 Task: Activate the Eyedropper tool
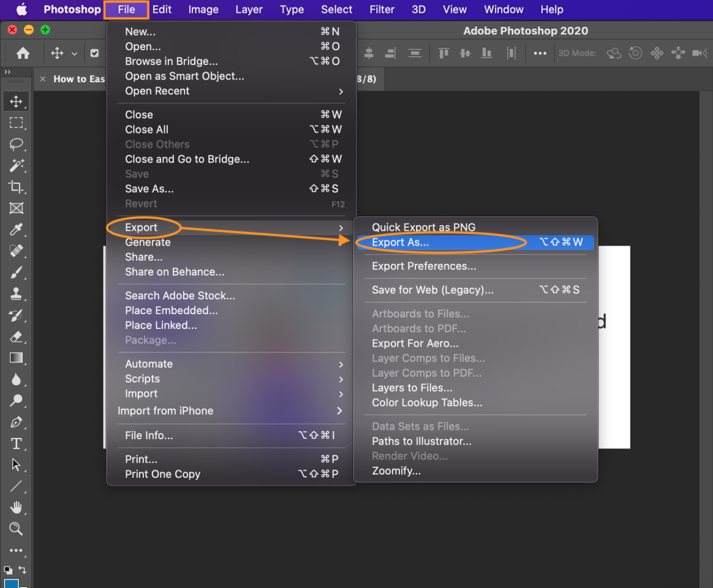click(17, 230)
